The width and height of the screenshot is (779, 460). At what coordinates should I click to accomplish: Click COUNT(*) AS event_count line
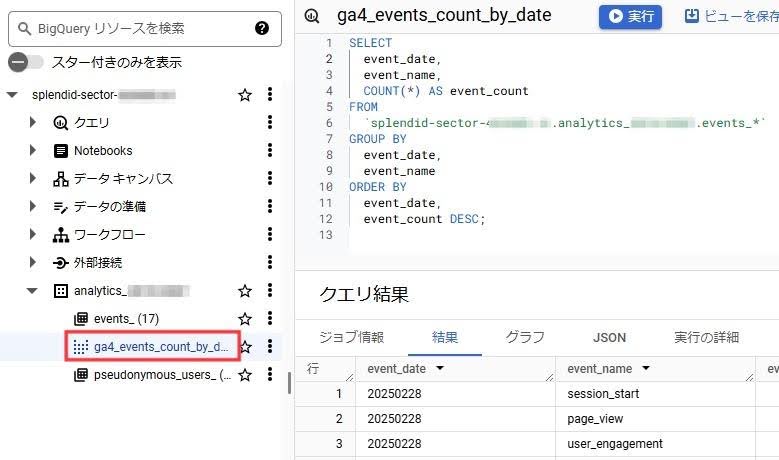coord(446,91)
